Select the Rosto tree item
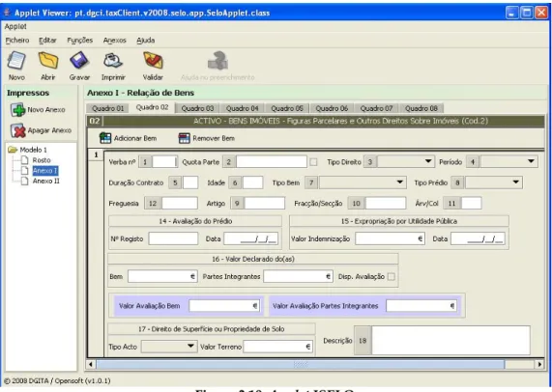 coord(42,160)
